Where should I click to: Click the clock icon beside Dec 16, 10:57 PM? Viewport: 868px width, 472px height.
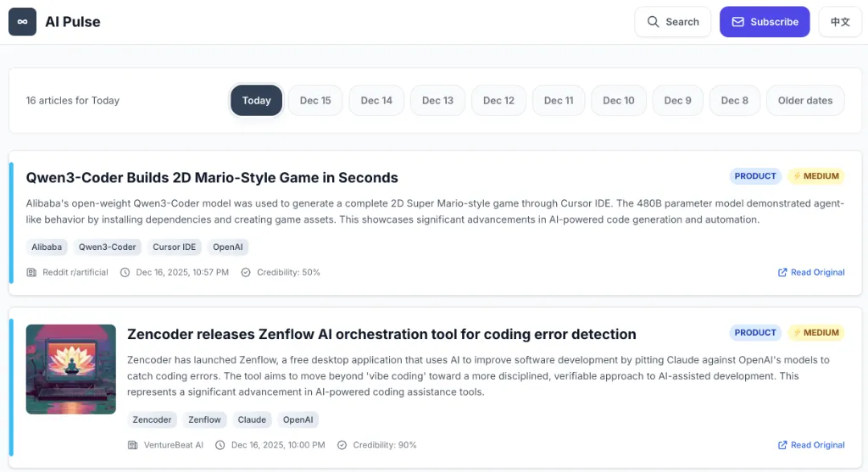point(125,272)
